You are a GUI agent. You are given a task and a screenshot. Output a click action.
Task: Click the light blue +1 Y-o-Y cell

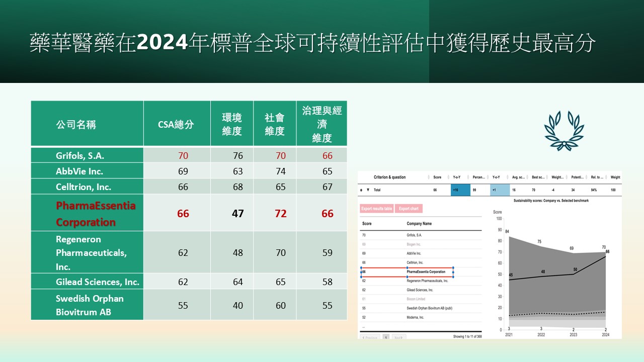pyautogui.click(x=500, y=190)
